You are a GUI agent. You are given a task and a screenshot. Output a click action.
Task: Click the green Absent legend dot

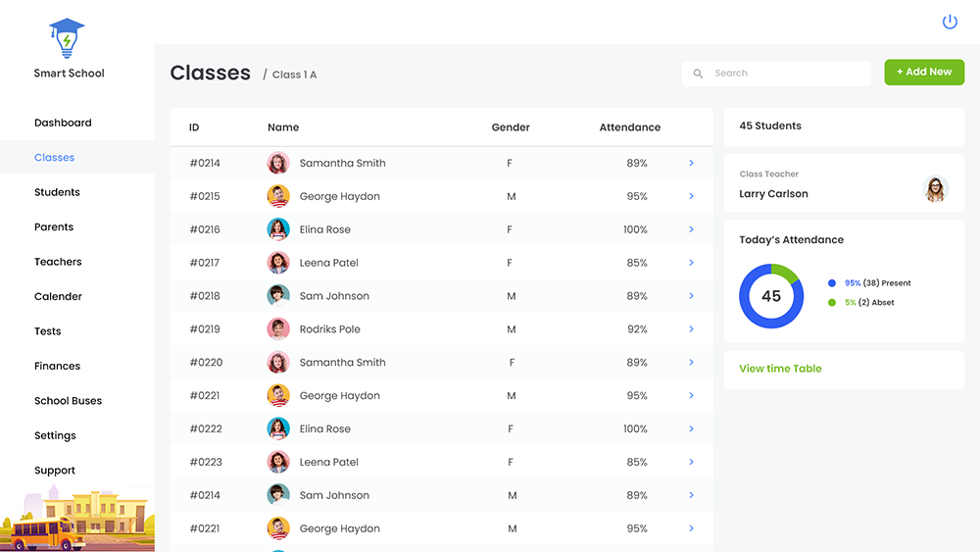(x=832, y=302)
